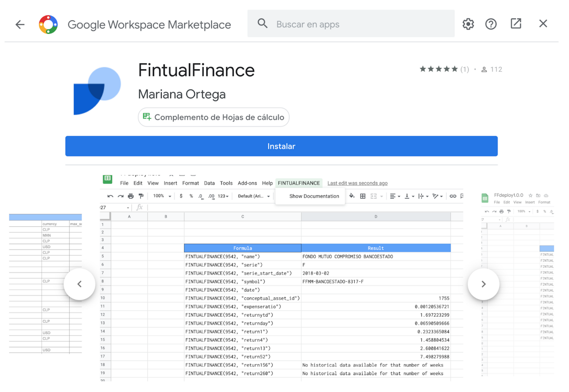Click developer name Mariana Ortega
Screen dimensions: 569x392
[x=182, y=94]
